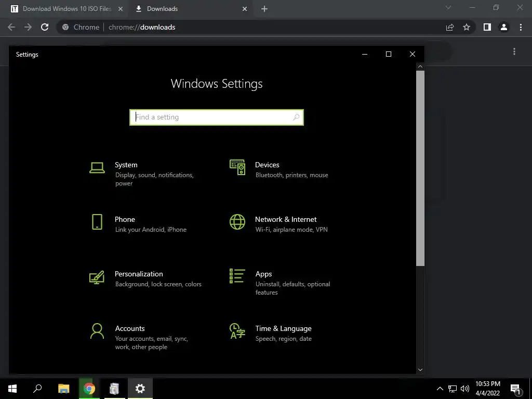Open taskbar search magnifier
This screenshot has height=399, width=532.
(37, 389)
